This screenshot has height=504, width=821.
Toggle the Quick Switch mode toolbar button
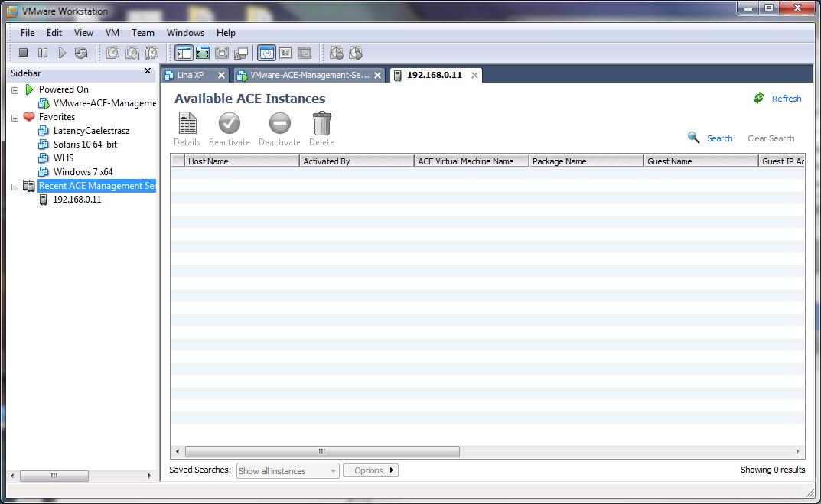pos(222,53)
